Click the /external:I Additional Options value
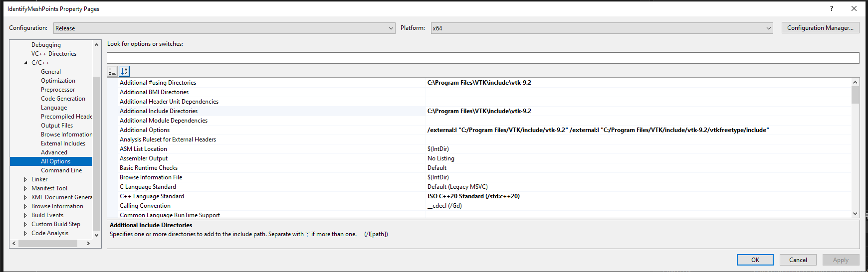868x272 pixels. (598, 130)
